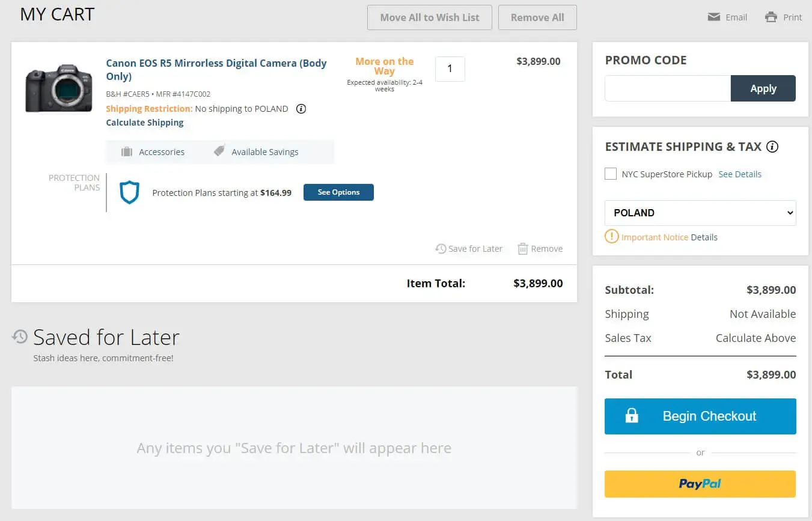
Task: Click the Calculate Shipping link
Action: [x=145, y=123]
